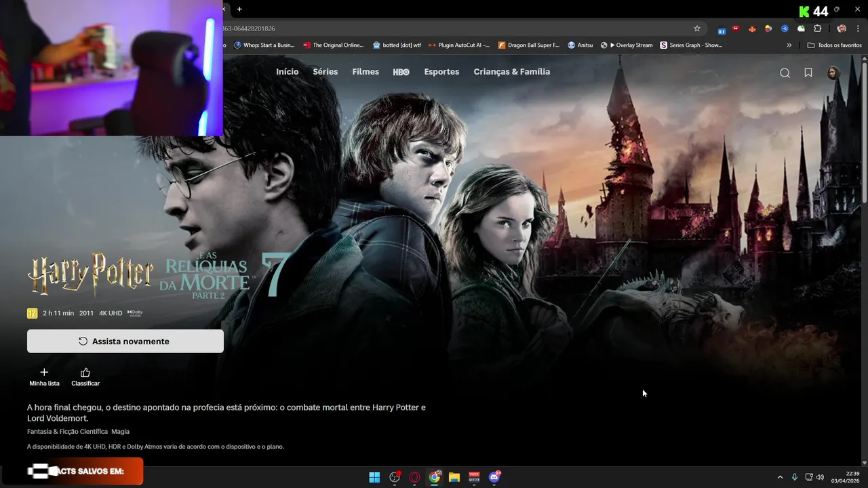The image size is (868, 488).
Task: Open the search magnifier icon
Action: click(785, 73)
